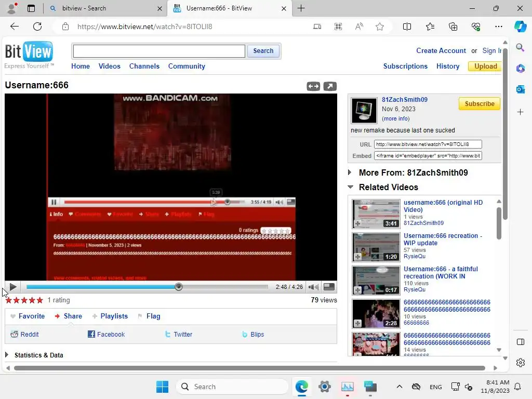Play the video with the play button

[13, 287]
